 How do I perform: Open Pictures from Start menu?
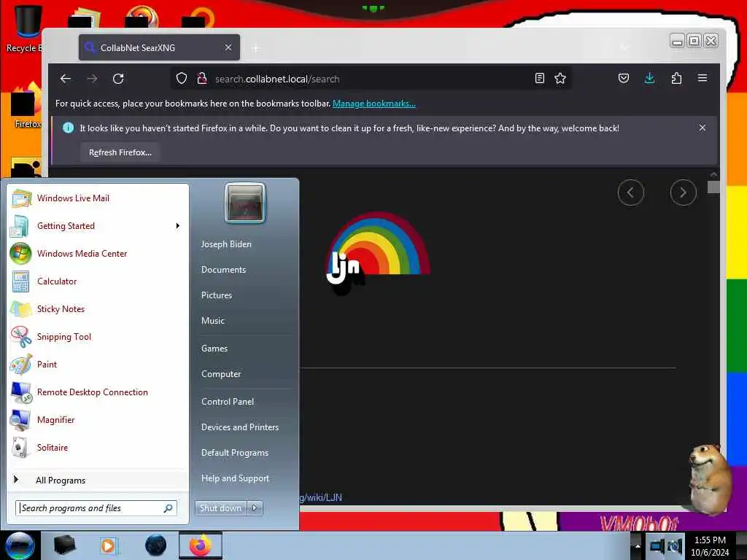pyautogui.click(x=217, y=295)
